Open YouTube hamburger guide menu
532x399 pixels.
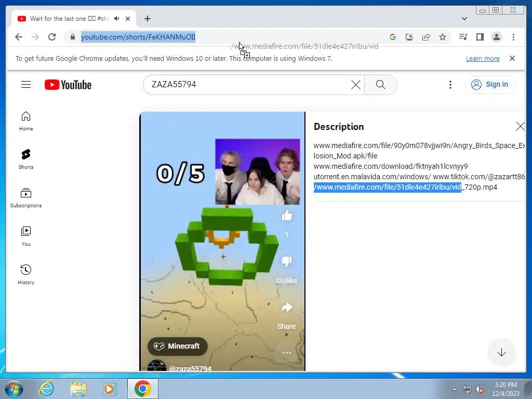pyautogui.click(x=26, y=85)
